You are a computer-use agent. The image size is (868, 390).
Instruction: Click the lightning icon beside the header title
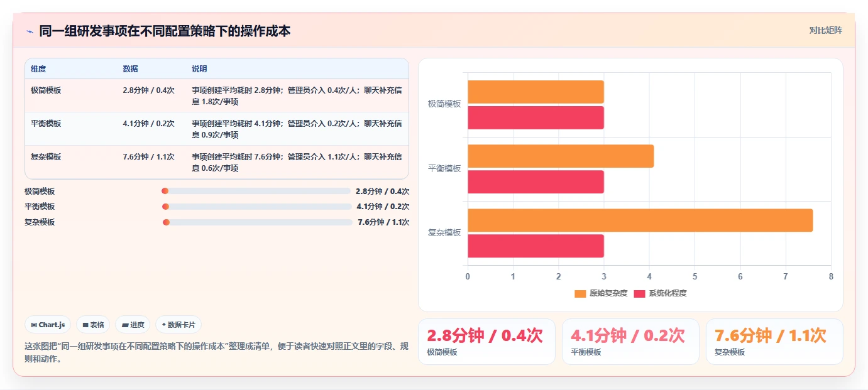30,31
